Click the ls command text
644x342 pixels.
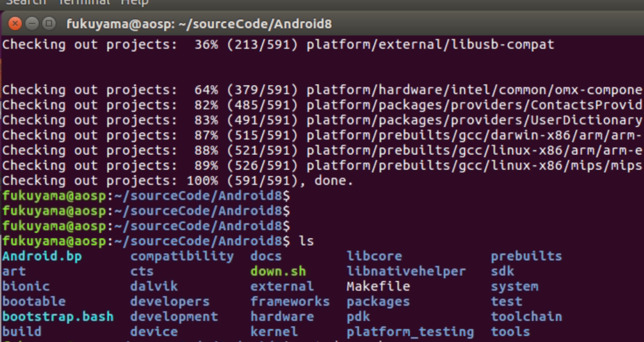point(306,241)
